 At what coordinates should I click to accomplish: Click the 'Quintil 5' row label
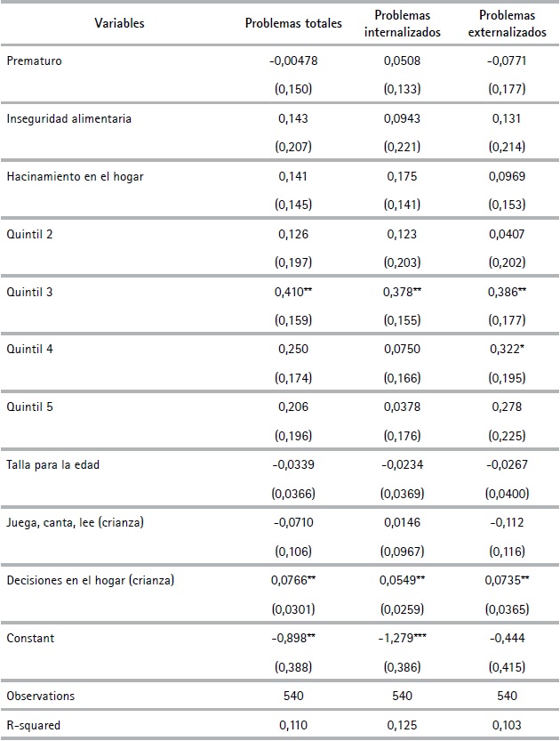(27, 407)
